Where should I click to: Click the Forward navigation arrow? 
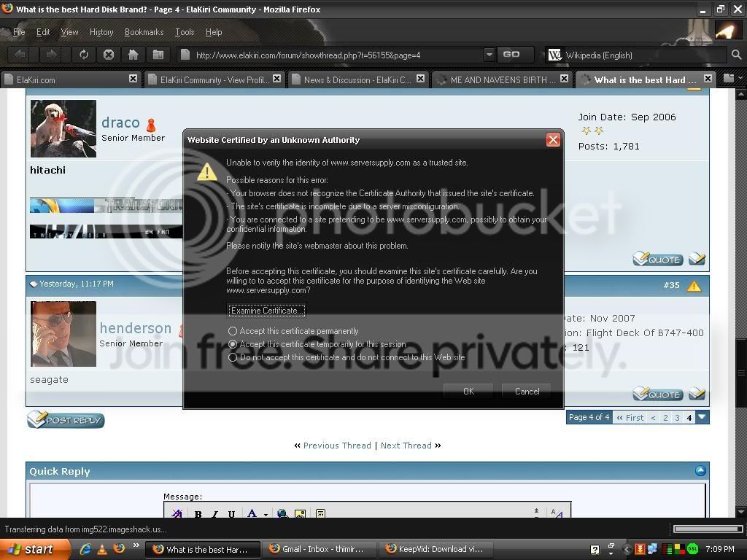pos(50,55)
